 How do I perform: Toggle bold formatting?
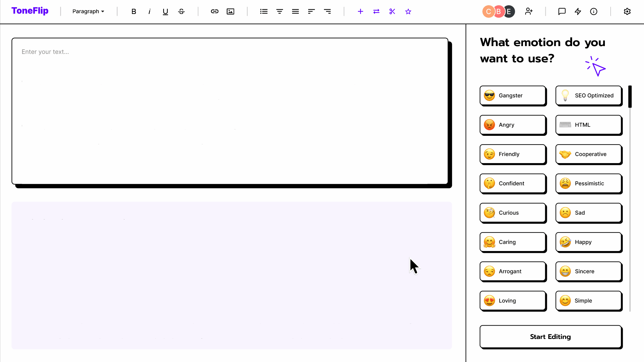point(133,12)
